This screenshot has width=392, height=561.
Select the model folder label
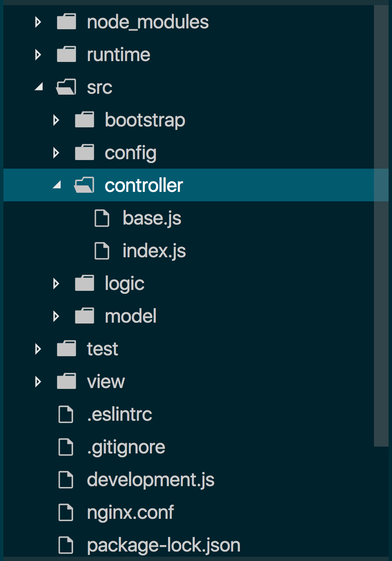[131, 316]
